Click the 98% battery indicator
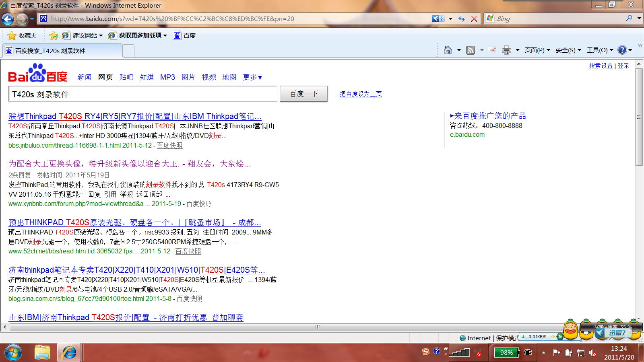The height and width of the screenshot is (362, 644). click(506, 353)
